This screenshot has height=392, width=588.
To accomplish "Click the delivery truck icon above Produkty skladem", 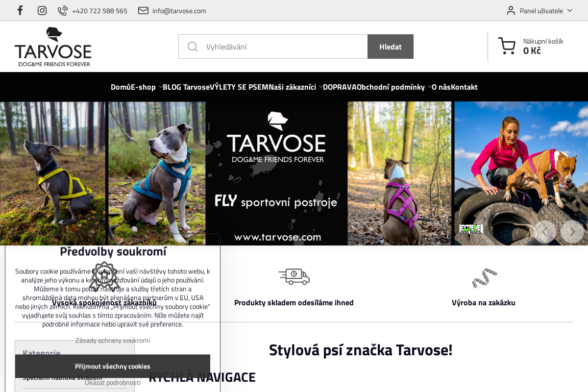I will pos(294,276).
